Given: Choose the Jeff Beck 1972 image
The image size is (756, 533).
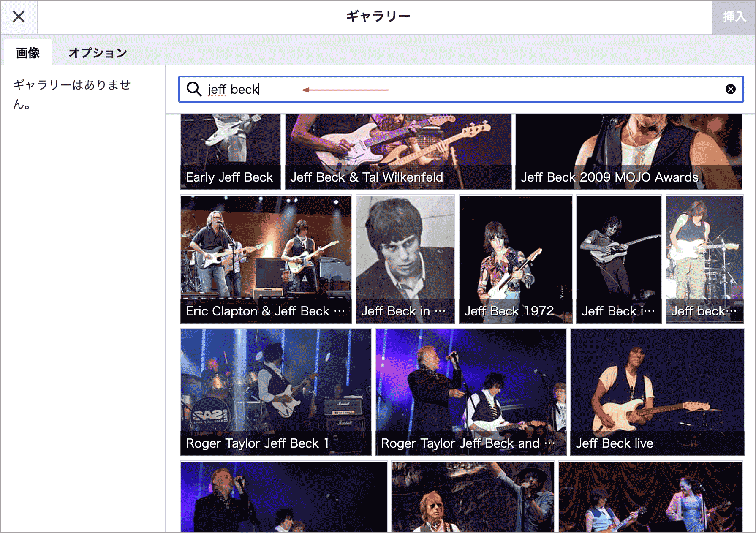Looking at the screenshot, I should click(x=515, y=259).
